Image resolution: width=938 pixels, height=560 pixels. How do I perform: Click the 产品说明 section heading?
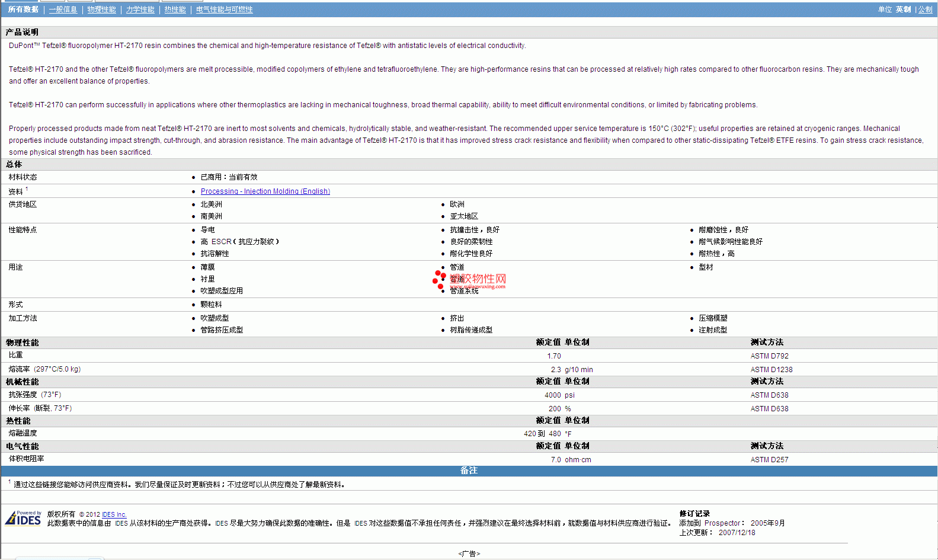click(x=22, y=33)
